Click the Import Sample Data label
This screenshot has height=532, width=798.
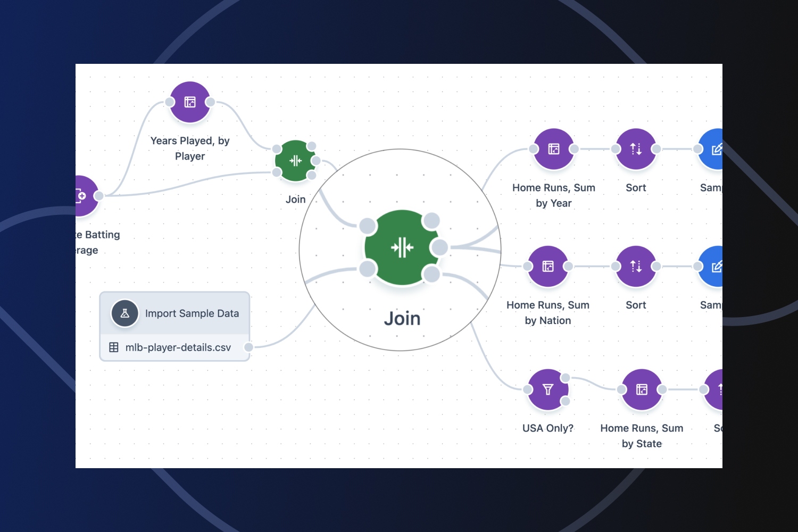(x=192, y=313)
